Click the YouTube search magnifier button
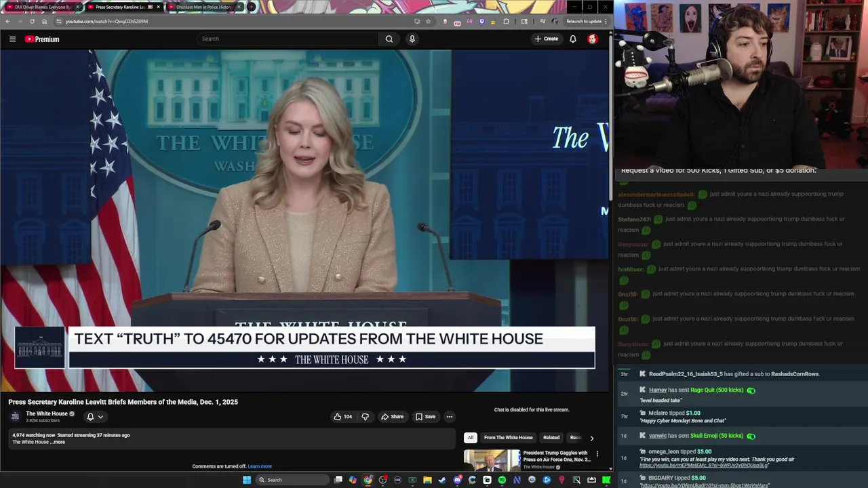 pos(389,39)
